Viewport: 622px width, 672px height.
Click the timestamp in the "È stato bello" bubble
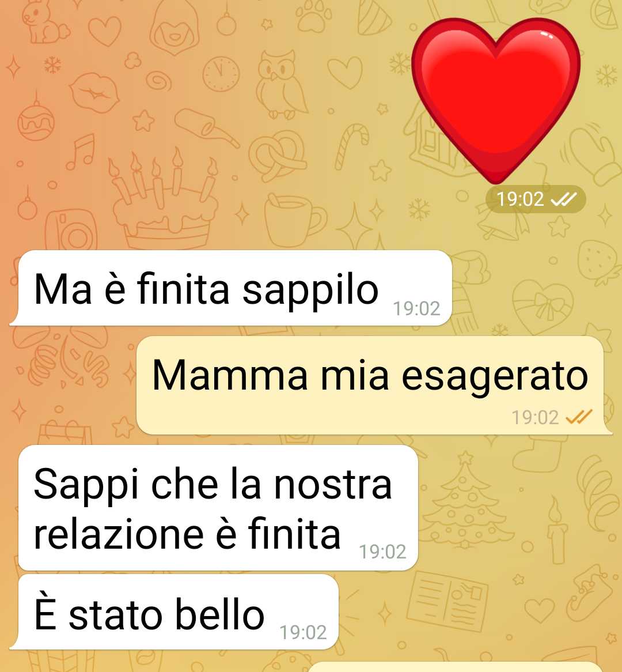303,632
